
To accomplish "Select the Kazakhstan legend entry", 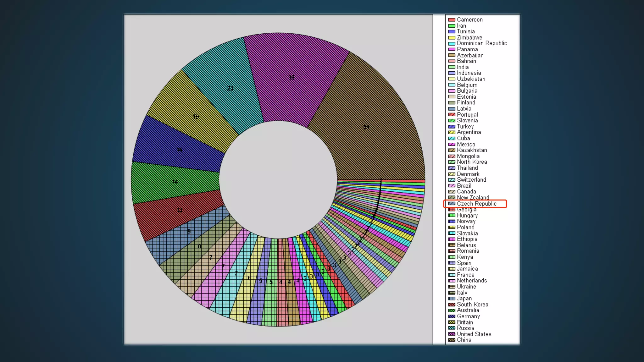I will (x=472, y=150).
